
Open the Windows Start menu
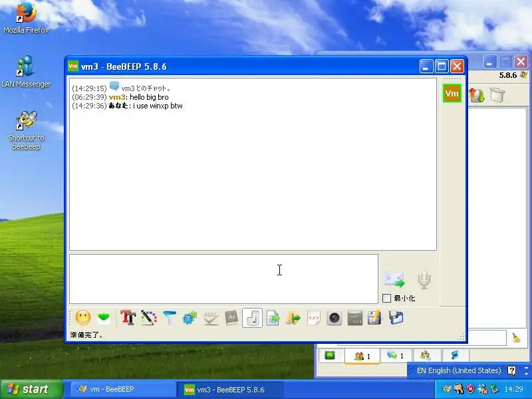click(x=32, y=389)
